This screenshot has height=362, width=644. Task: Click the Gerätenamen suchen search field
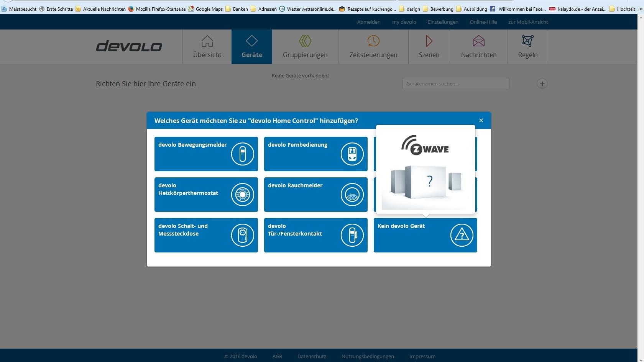[x=455, y=84]
